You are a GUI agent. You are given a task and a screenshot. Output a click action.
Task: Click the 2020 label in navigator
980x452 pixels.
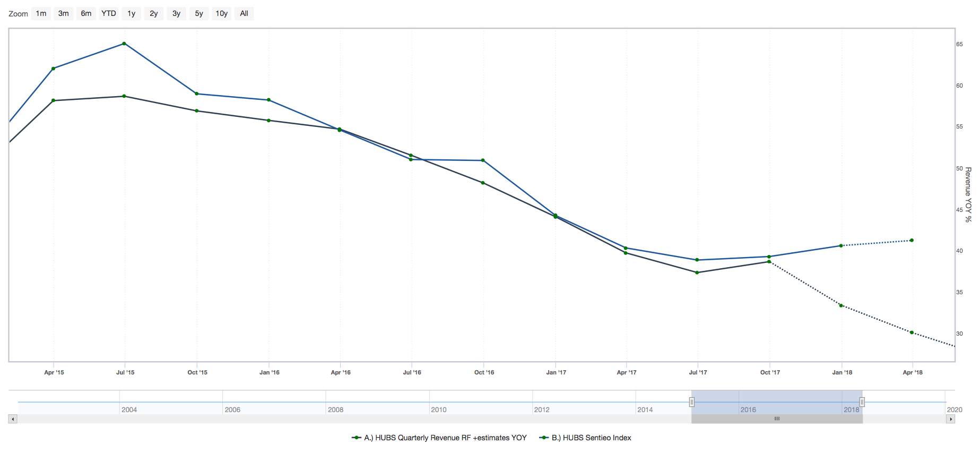click(x=955, y=410)
